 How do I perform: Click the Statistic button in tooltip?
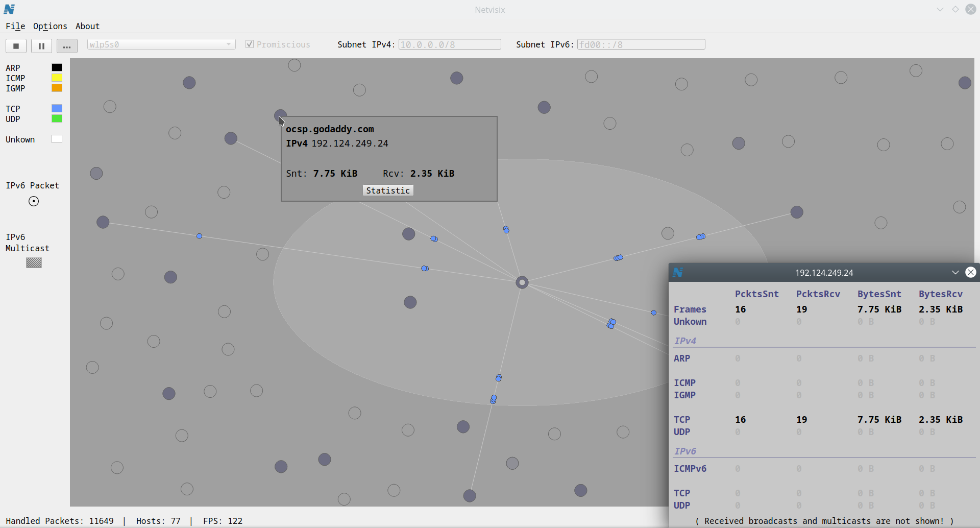click(388, 190)
